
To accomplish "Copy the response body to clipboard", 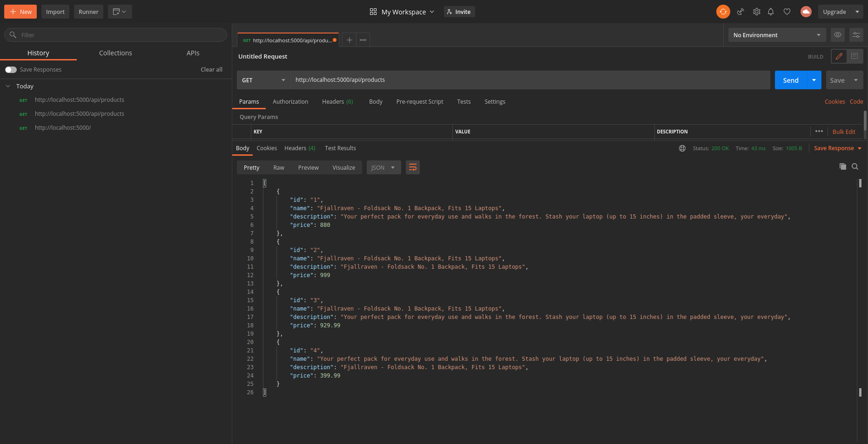I will [842, 166].
